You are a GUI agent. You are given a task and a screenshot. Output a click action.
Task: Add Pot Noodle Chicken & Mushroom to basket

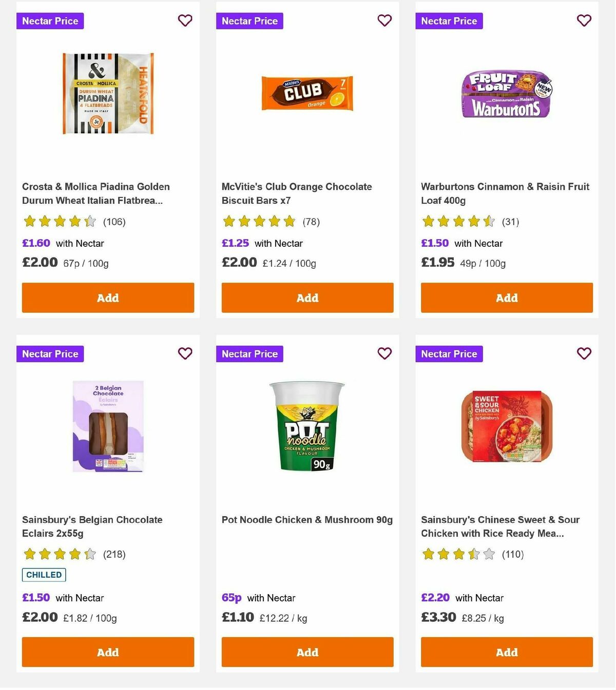(x=307, y=652)
